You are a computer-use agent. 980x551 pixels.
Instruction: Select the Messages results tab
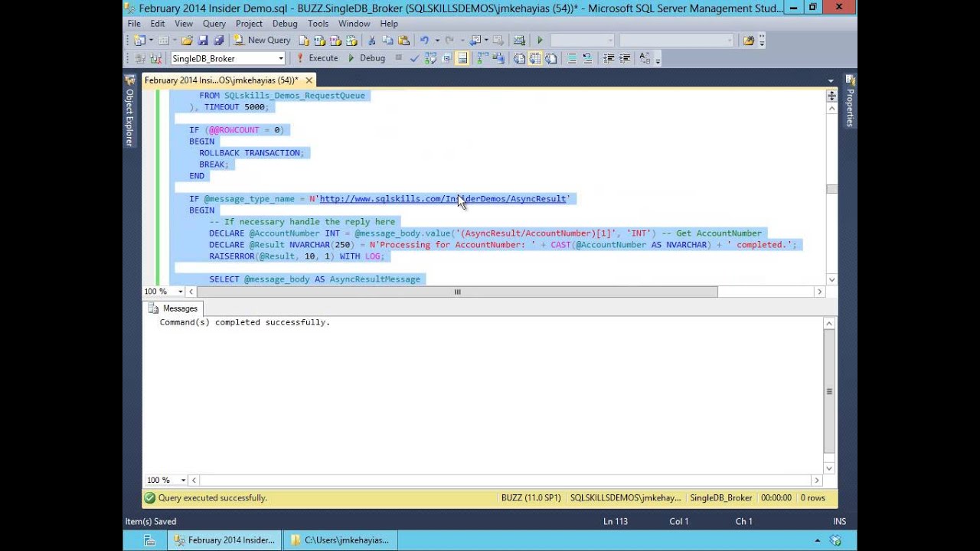click(x=173, y=308)
